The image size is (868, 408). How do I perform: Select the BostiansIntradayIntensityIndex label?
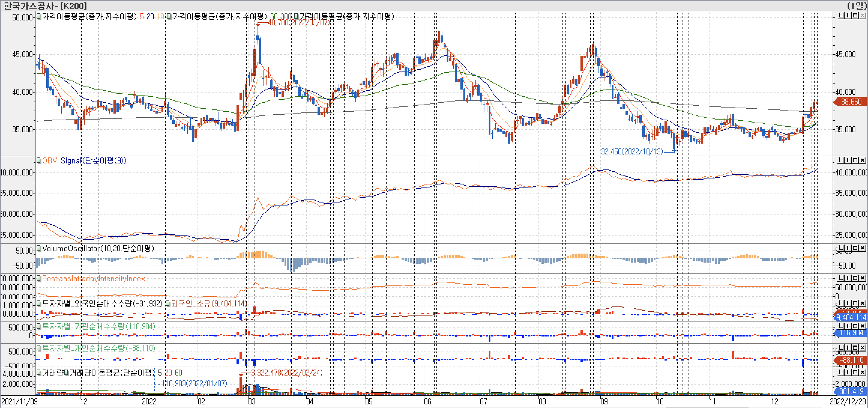click(x=93, y=279)
